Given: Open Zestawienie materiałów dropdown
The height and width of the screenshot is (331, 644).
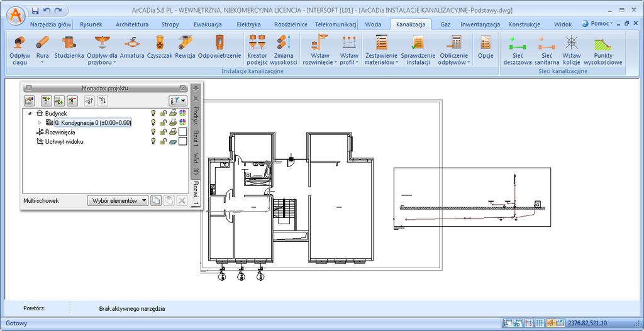Looking at the screenshot, I should [x=397, y=63].
